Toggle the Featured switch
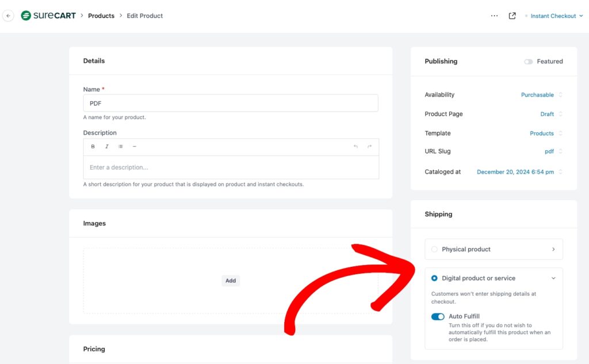The image size is (589, 364). coord(528,62)
